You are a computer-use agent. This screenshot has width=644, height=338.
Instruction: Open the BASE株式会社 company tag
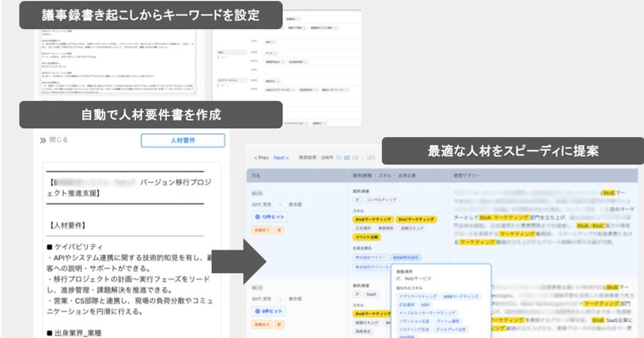[406, 258]
